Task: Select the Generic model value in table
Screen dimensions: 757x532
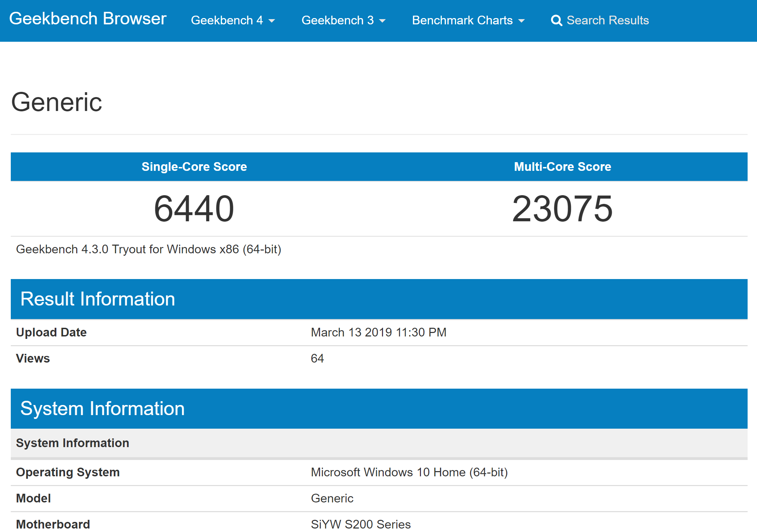Action: [x=332, y=498]
